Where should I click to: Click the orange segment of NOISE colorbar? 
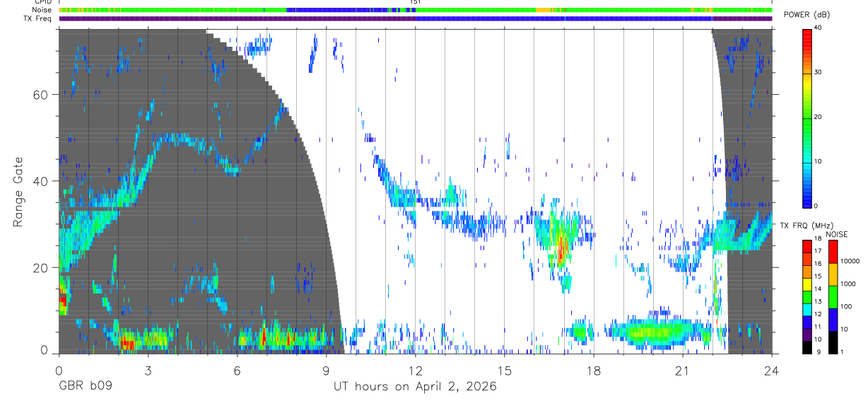pyautogui.click(x=833, y=274)
